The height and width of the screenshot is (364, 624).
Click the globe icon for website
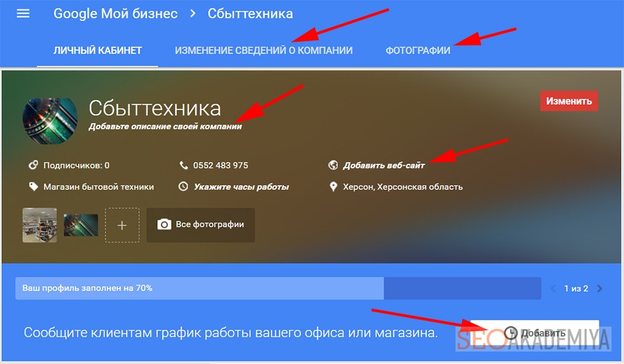333,166
